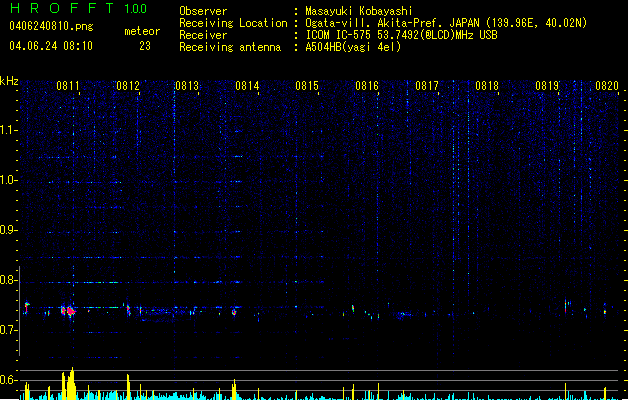
Task: Click the meteor count 23
Action: [x=145, y=46]
